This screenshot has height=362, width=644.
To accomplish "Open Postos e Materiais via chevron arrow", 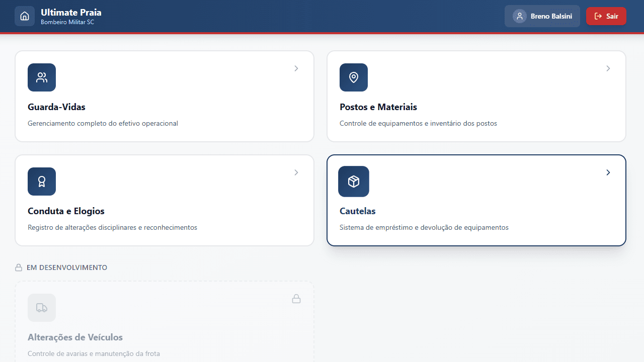I will 608,68.
